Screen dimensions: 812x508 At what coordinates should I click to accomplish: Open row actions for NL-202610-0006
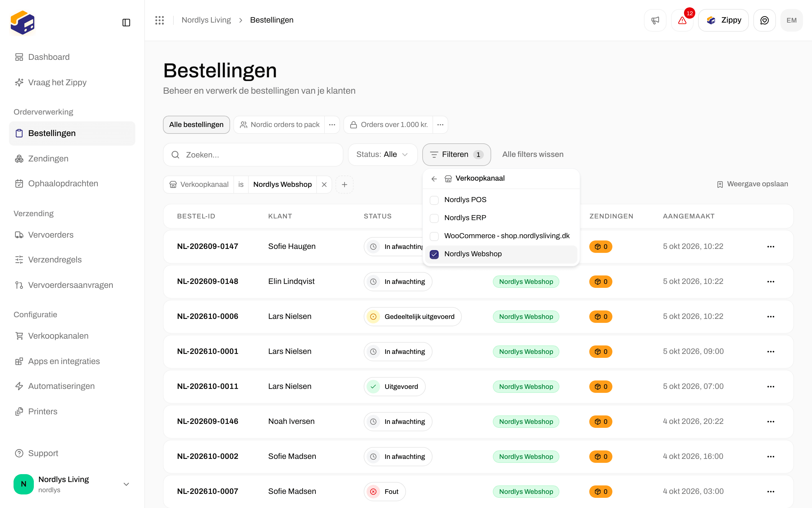pyautogui.click(x=771, y=316)
